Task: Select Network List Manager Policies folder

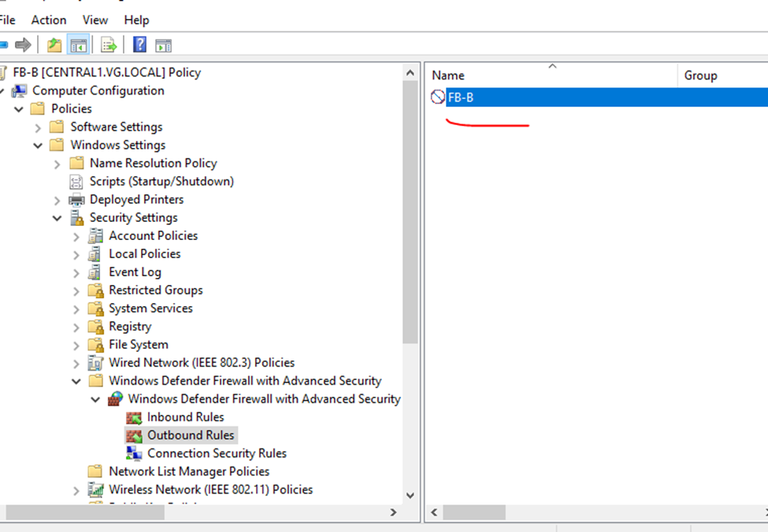Action: tap(188, 471)
